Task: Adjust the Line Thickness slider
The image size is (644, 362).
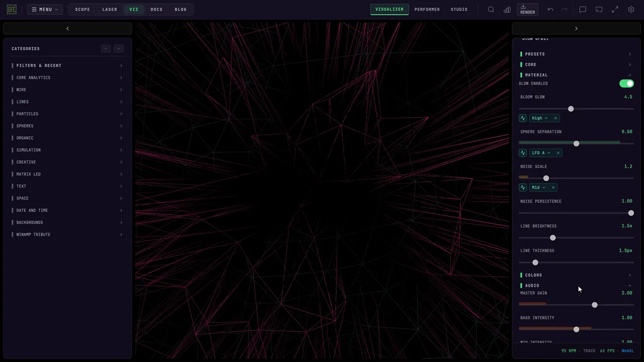Action: (576, 262)
